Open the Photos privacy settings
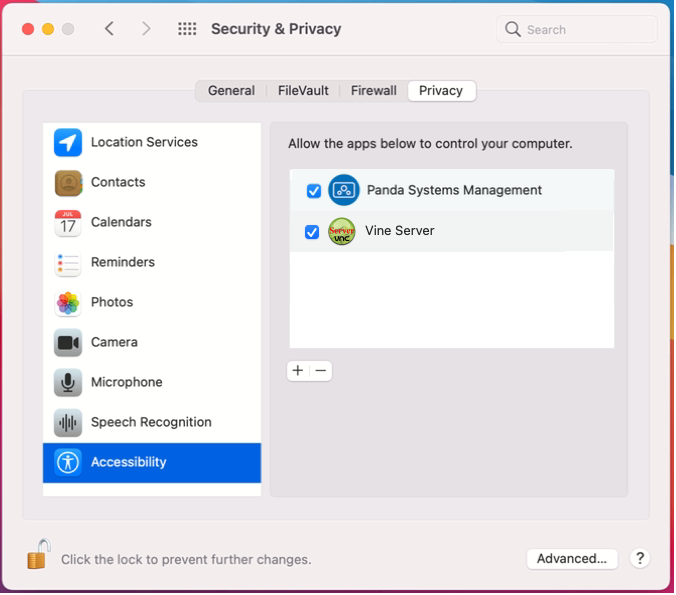The image size is (676, 595). tap(152, 303)
